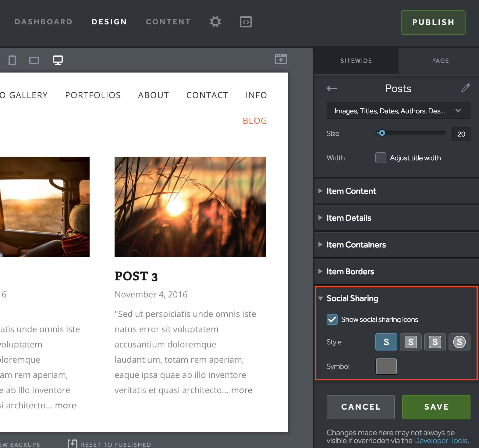Viewport: 479px width, 448px height.
Task: Click the pencil edit icon beside Posts
Action: tap(465, 88)
